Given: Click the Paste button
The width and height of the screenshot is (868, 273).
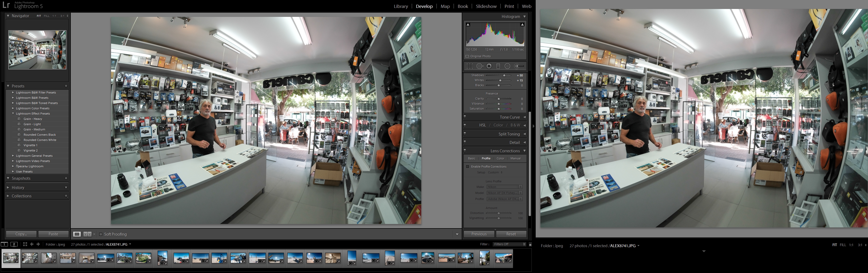Looking at the screenshot, I should (x=53, y=234).
